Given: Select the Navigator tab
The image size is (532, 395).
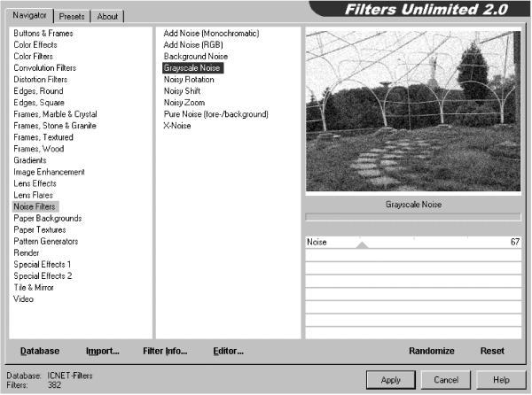Looking at the screenshot, I should pyautogui.click(x=29, y=15).
